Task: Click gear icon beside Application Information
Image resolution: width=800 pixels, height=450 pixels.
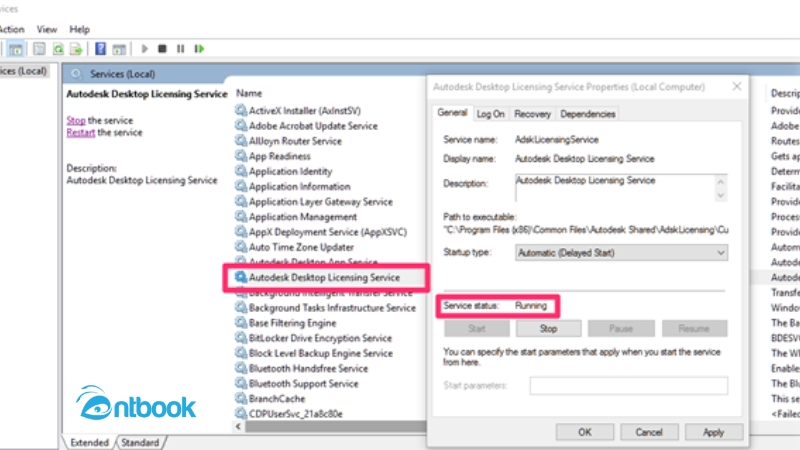Action: (x=240, y=186)
